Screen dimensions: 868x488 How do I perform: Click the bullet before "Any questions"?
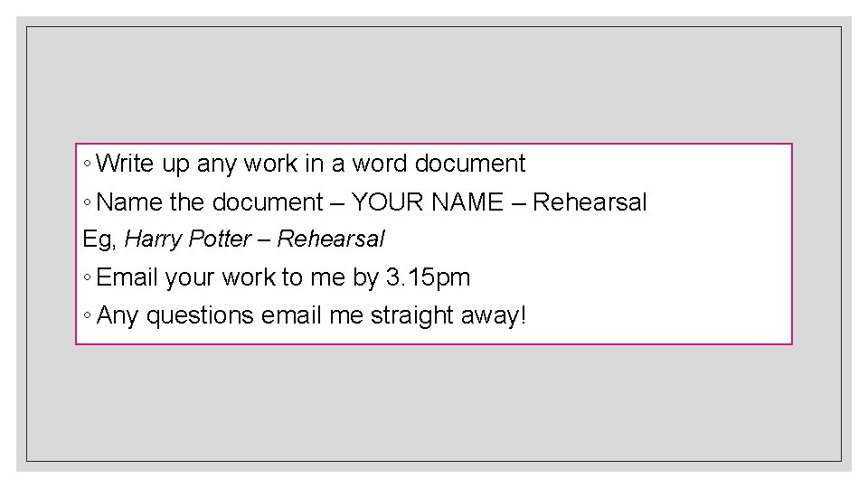[x=87, y=315]
